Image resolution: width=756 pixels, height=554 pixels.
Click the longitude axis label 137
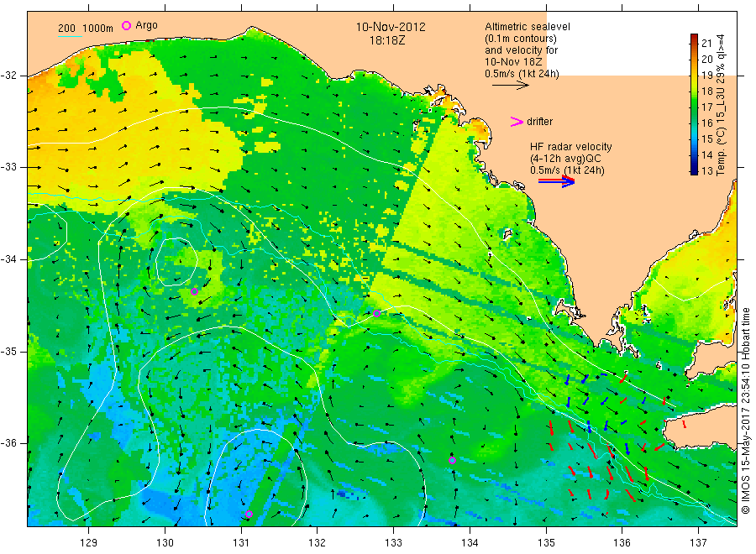tap(698, 543)
